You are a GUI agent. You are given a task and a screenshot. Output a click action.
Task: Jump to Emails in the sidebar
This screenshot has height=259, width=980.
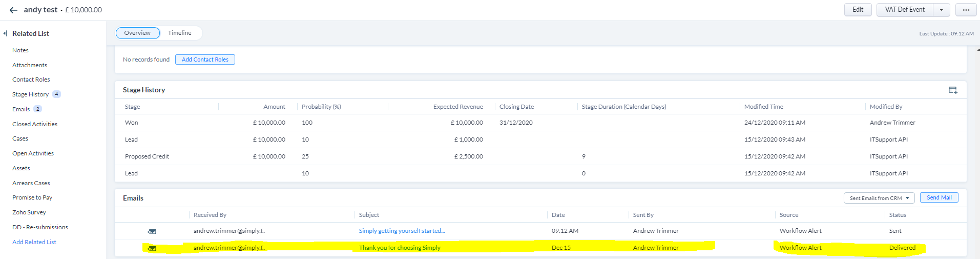coord(21,109)
